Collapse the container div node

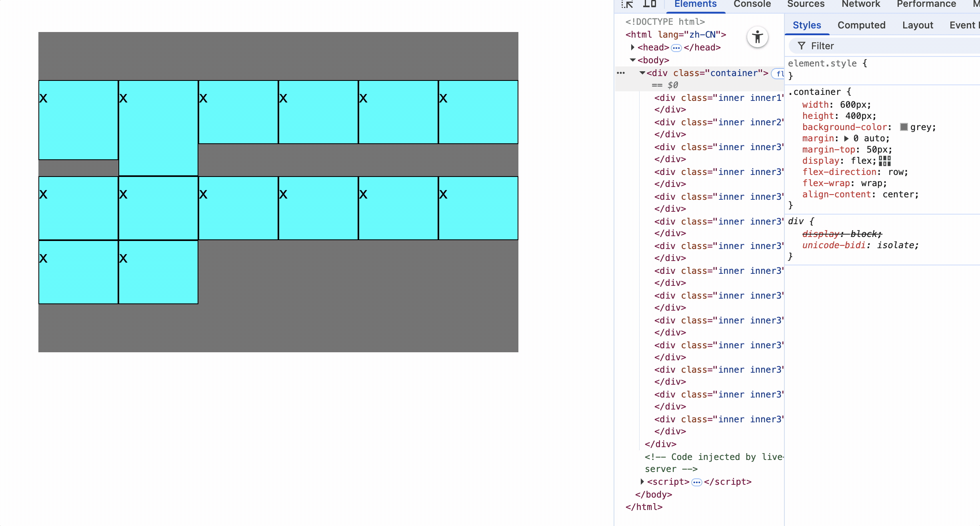[642, 73]
